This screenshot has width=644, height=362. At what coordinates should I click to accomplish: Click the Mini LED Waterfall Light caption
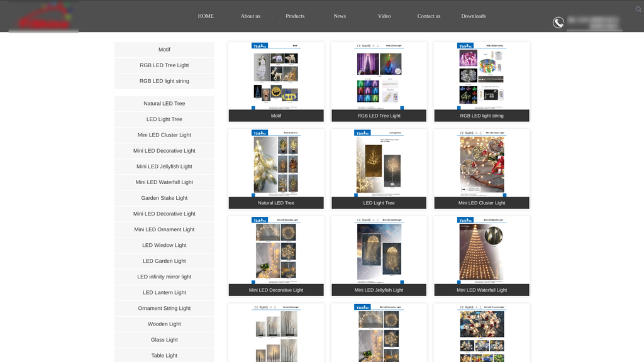(x=482, y=290)
